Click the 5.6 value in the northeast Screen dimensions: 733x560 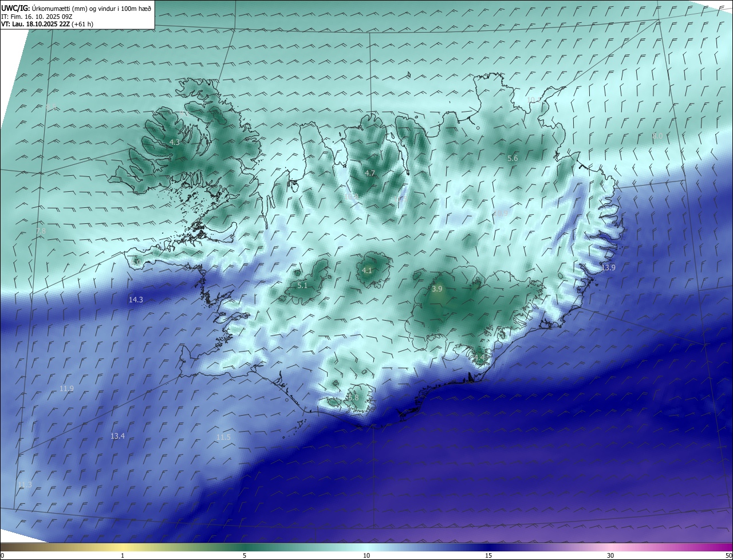[x=513, y=159]
